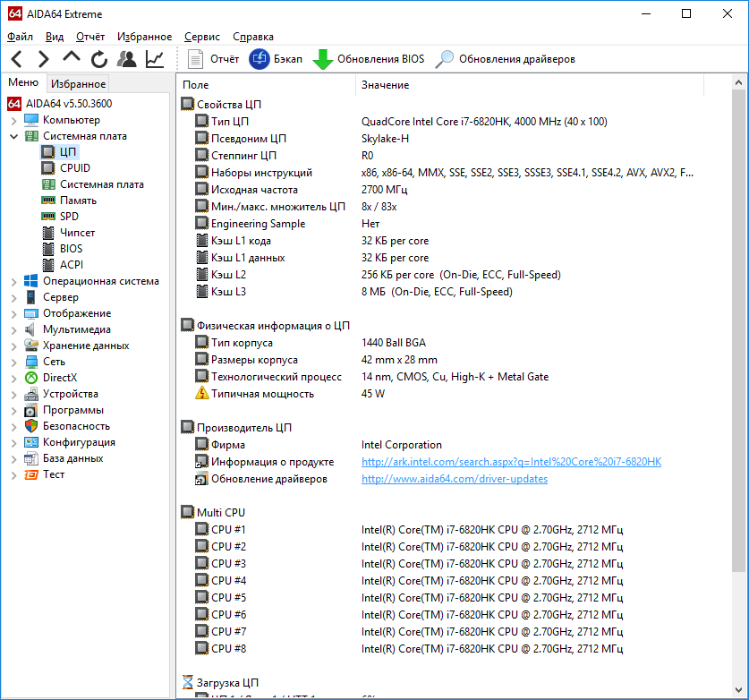Switch to the Избранное sidebar tab

[79, 84]
